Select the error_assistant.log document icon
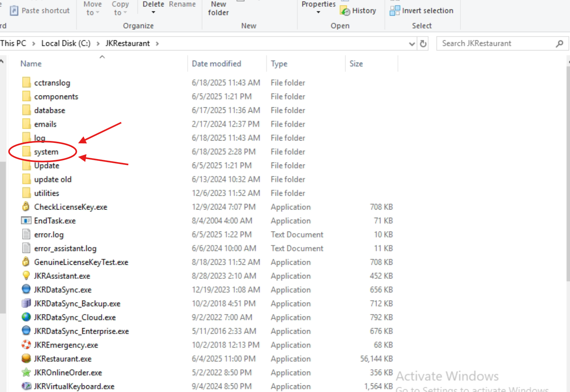 pyautogui.click(x=26, y=248)
